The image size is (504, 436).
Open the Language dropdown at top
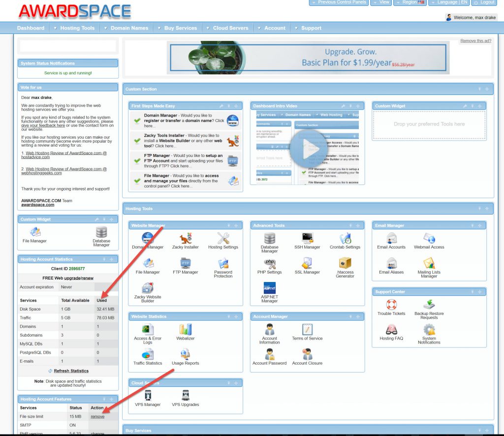click(x=449, y=2)
